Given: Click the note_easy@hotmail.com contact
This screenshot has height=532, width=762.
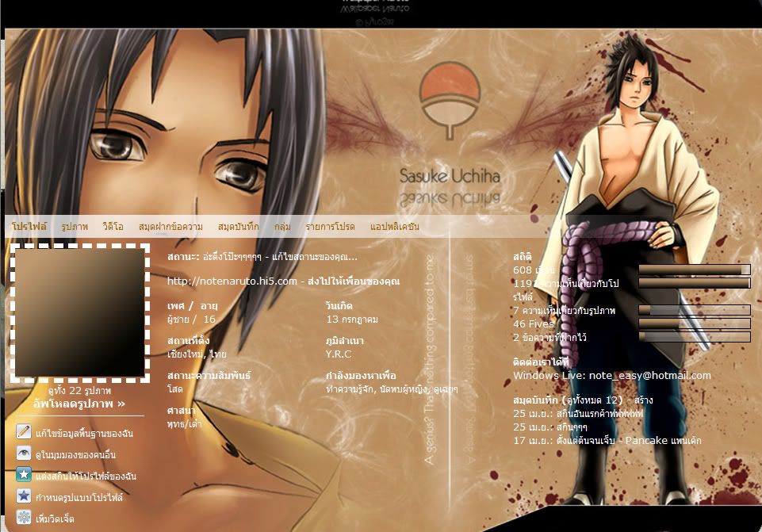Looking at the screenshot, I should [x=649, y=376].
